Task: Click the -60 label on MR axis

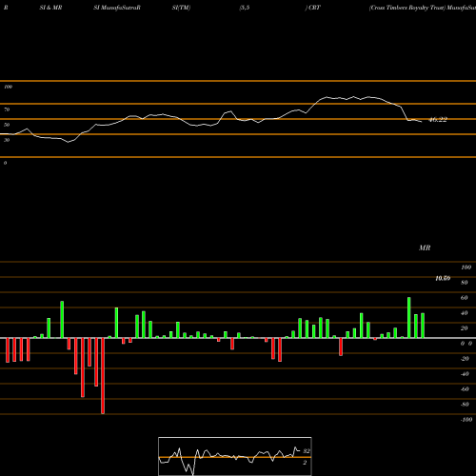Action: click(465, 389)
